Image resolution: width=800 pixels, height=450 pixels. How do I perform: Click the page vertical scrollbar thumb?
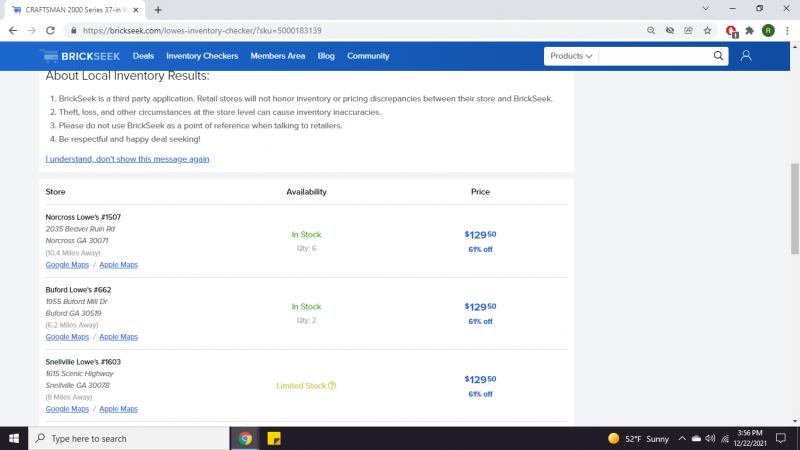tap(795, 208)
